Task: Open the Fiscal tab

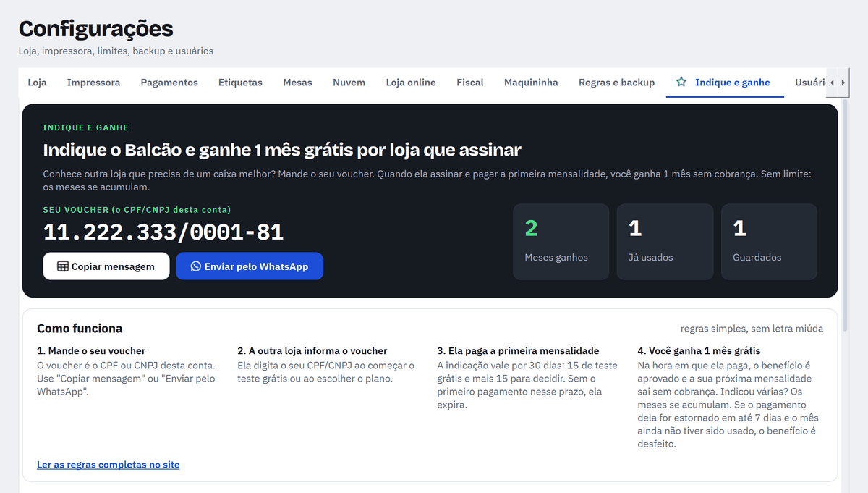Action: 470,83
